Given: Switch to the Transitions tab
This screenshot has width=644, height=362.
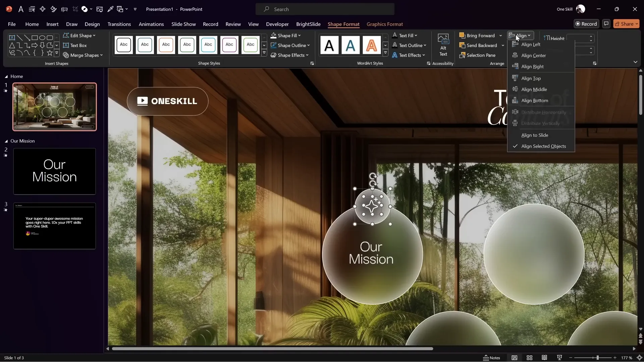Looking at the screenshot, I should point(119,24).
